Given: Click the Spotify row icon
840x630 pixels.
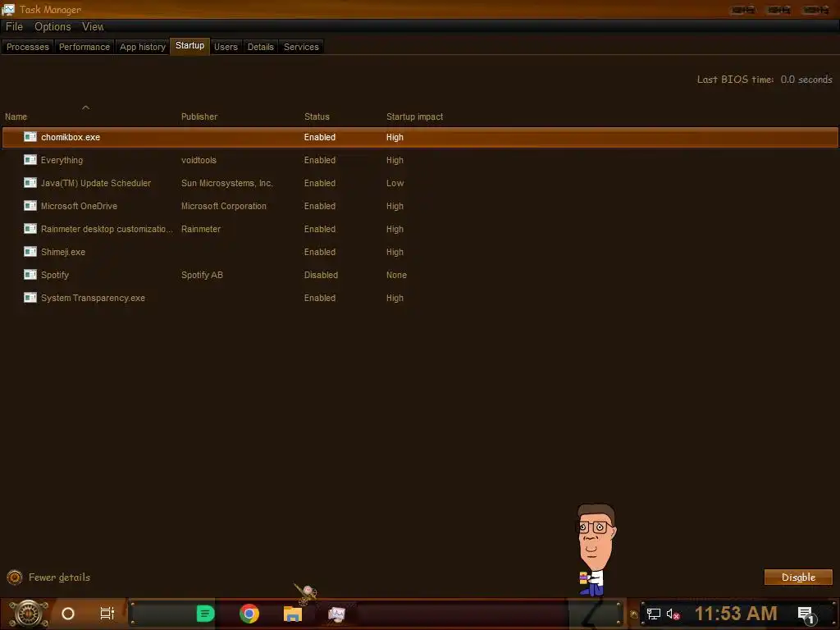Looking at the screenshot, I should pos(30,275).
